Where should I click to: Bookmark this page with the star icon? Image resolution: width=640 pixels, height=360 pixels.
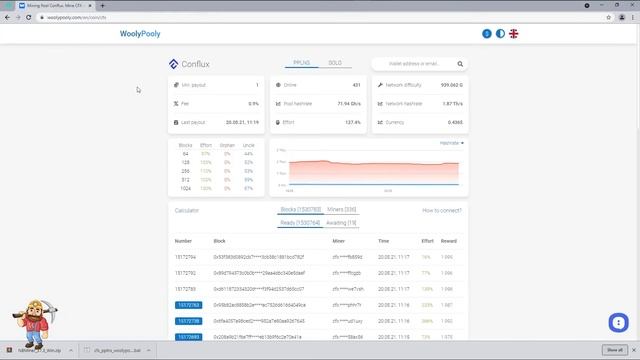[x=609, y=18]
